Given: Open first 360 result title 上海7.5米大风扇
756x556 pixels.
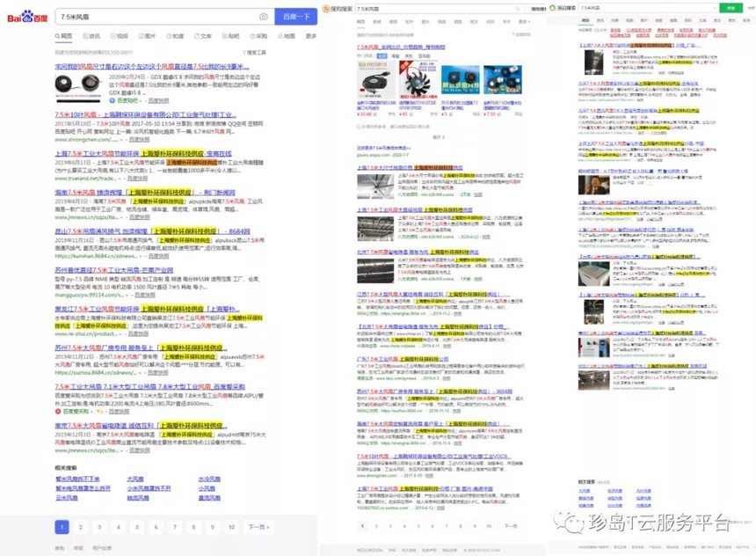Looking at the screenshot, I should [x=640, y=45].
